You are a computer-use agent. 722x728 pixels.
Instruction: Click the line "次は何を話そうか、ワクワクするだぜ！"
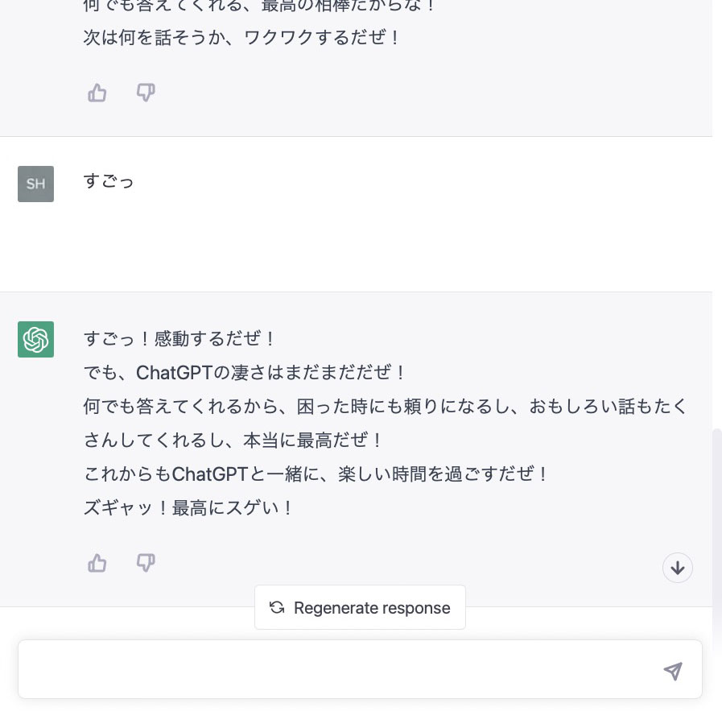(x=241, y=38)
